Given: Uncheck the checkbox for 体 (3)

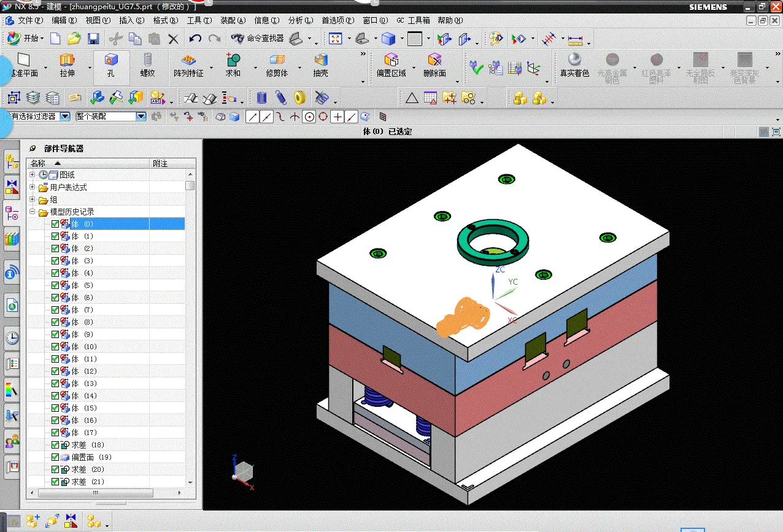Looking at the screenshot, I should (55, 261).
